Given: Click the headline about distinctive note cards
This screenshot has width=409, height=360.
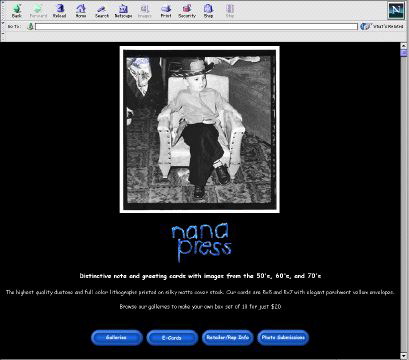Looking at the screenshot, I should click(200, 276).
